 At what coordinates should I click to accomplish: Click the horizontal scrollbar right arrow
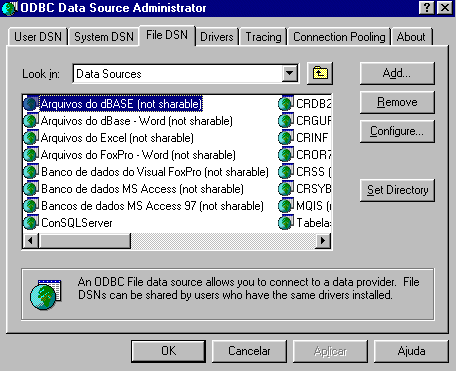pos(323,240)
